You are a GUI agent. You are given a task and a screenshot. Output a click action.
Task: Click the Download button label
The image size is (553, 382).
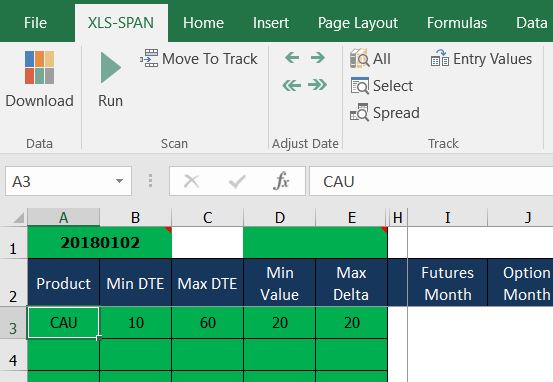click(40, 101)
